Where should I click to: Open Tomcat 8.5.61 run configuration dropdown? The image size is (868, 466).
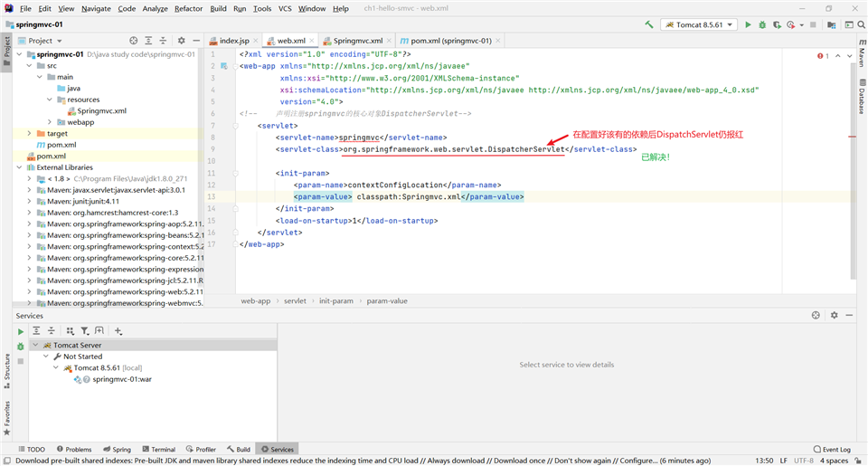[699, 25]
